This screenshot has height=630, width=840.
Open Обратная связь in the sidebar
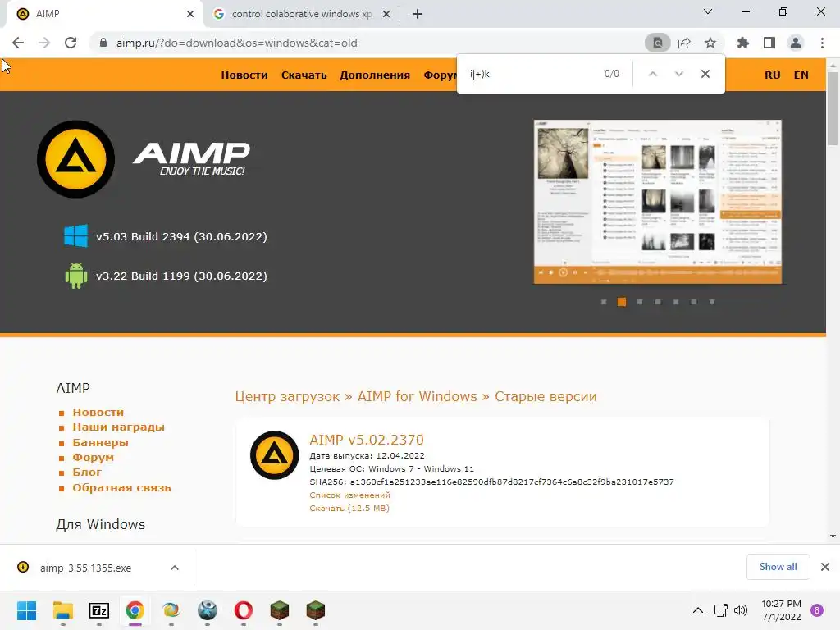coord(121,487)
